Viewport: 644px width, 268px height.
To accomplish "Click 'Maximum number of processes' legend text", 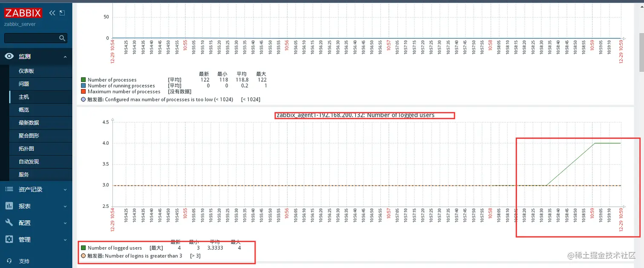I will pos(124,92).
